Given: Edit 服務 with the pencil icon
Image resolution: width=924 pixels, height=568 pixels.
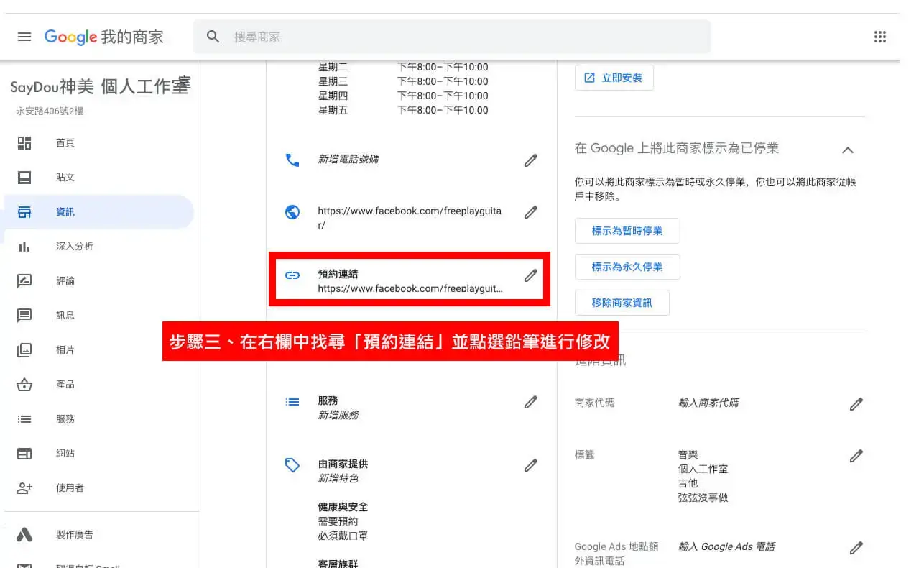Looking at the screenshot, I should 530,402.
